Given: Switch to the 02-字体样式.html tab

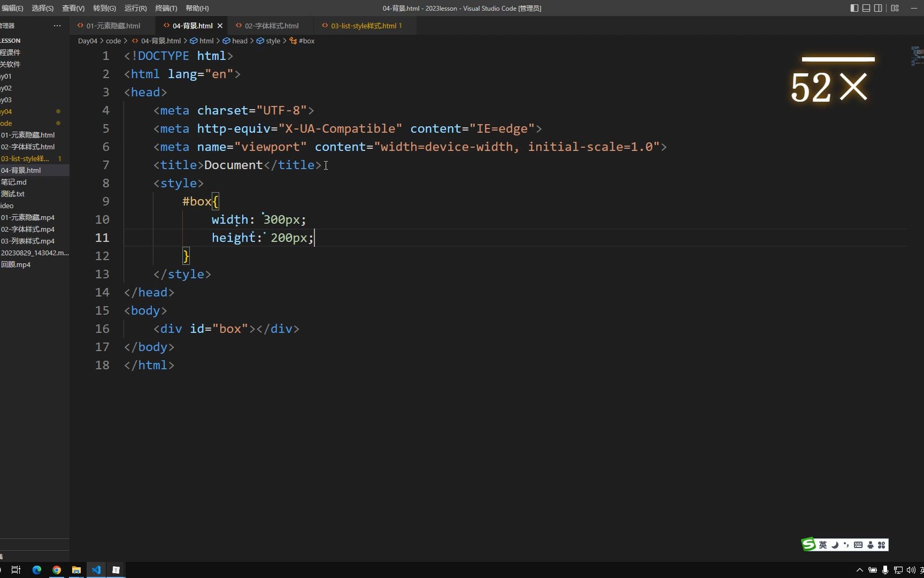Looking at the screenshot, I should point(270,25).
